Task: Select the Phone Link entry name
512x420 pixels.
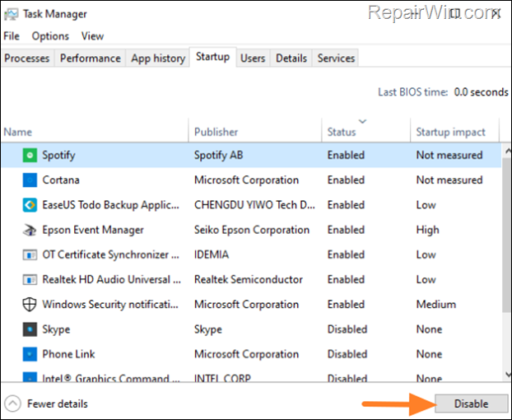Action: tap(68, 354)
